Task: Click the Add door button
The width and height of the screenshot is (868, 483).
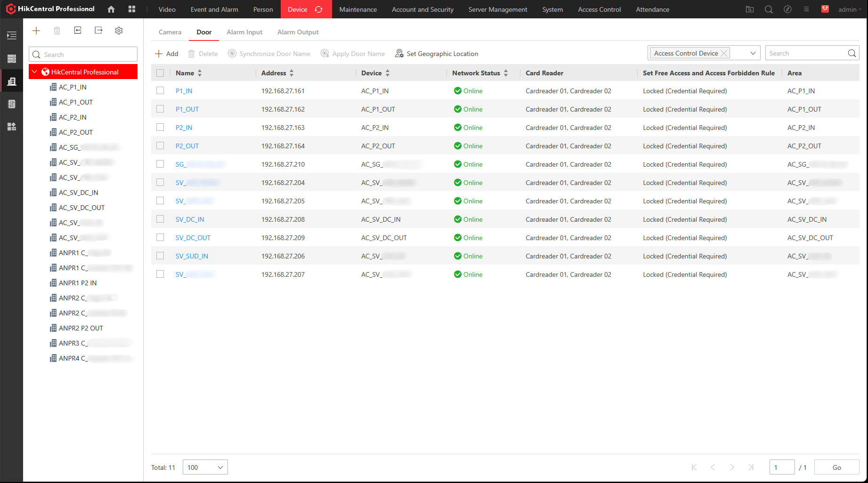Action: tap(167, 54)
